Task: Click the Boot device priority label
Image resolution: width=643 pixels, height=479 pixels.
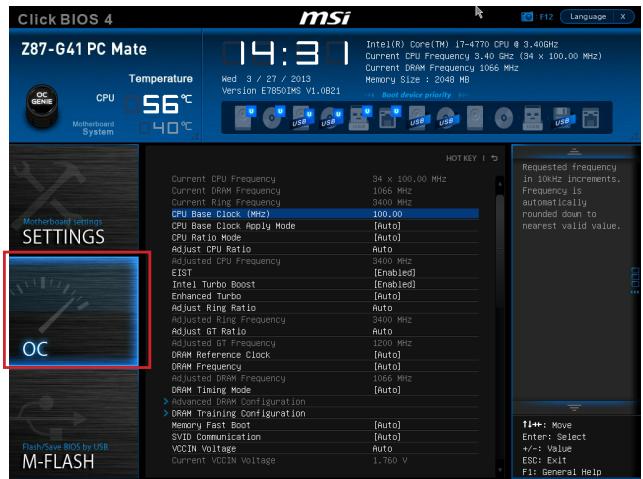Action: 416,95
